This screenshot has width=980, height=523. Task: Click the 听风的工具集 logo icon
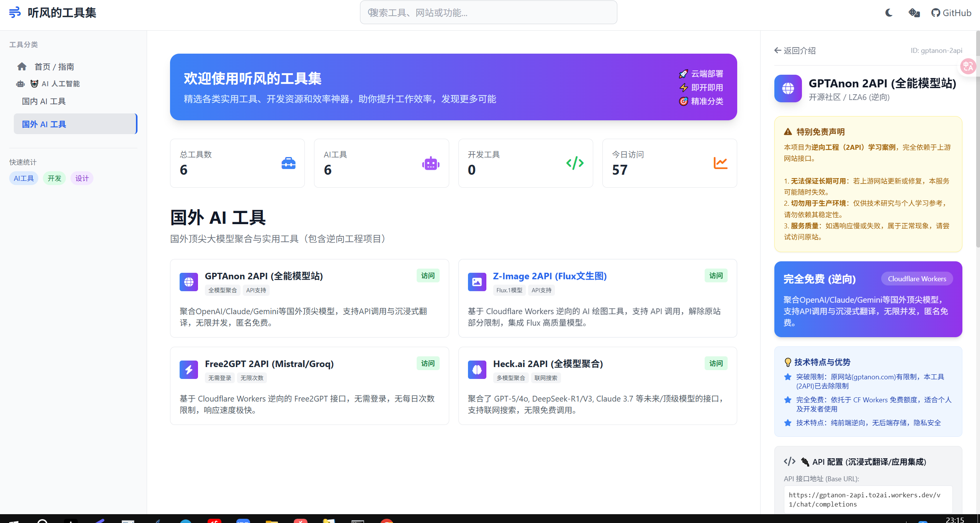click(15, 13)
